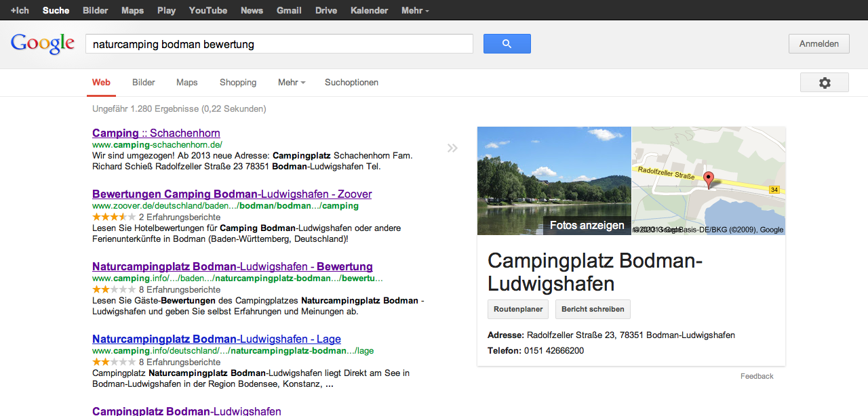This screenshot has width=868, height=416.
Task: Open Suchoptionen search tools
Action: pos(351,83)
